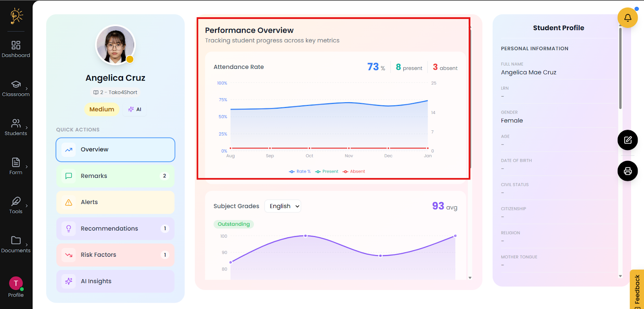Open the Feedback button
The image size is (644, 309).
(x=637, y=290)
